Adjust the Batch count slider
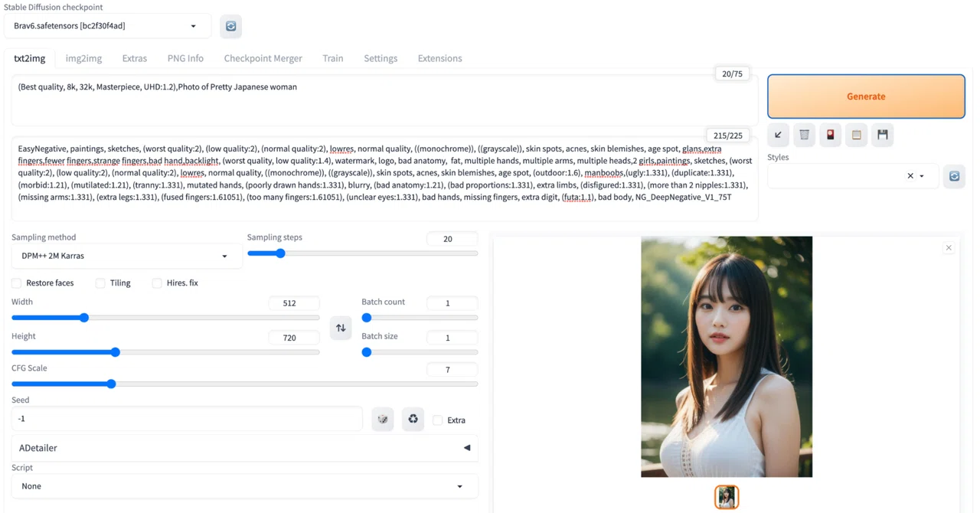Viewport: 980px width, 513px height. click(420, 318)
